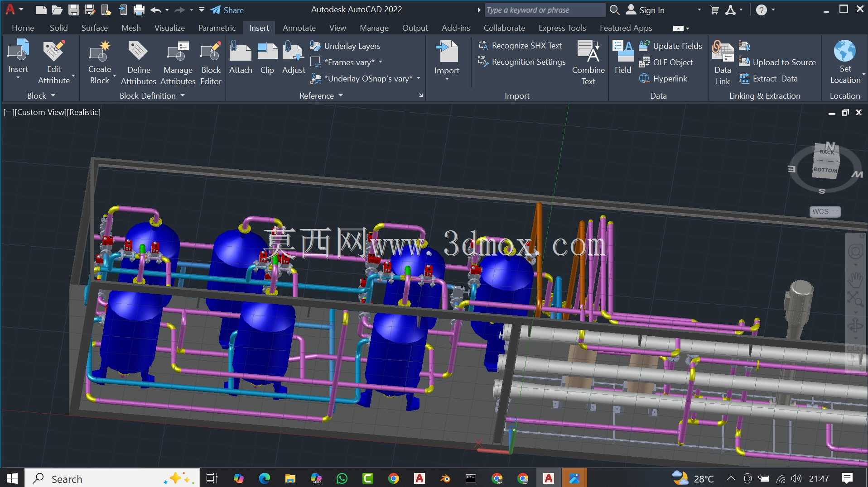The image size is (868, 487).
Task: Open Windows Start menu
Action: point(12,478)
